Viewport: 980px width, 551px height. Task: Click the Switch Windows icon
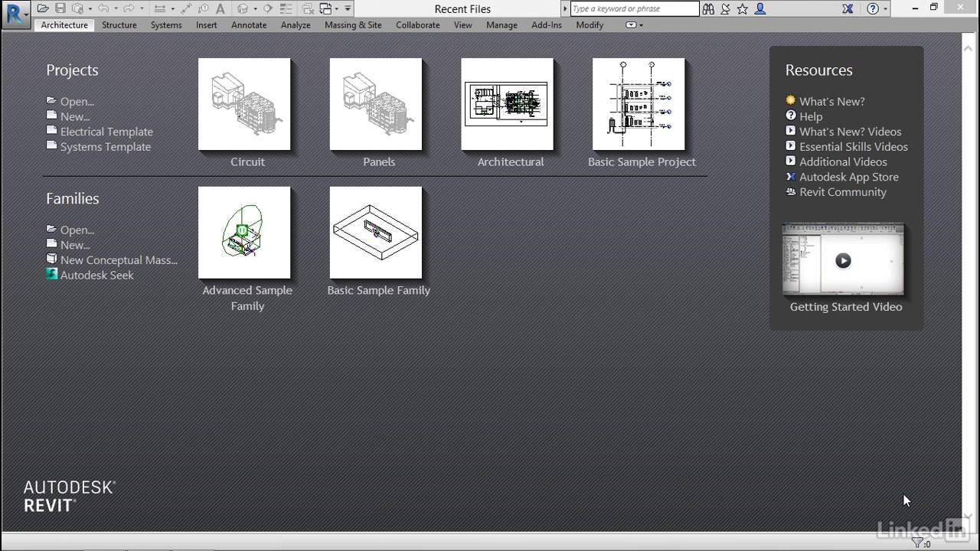pos(325,8)
